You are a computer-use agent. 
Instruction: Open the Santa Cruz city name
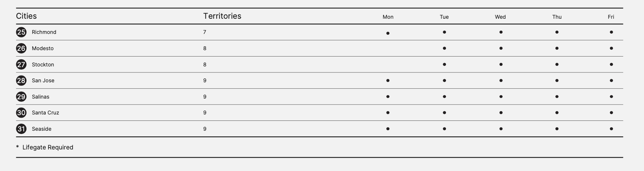[45, 113]
